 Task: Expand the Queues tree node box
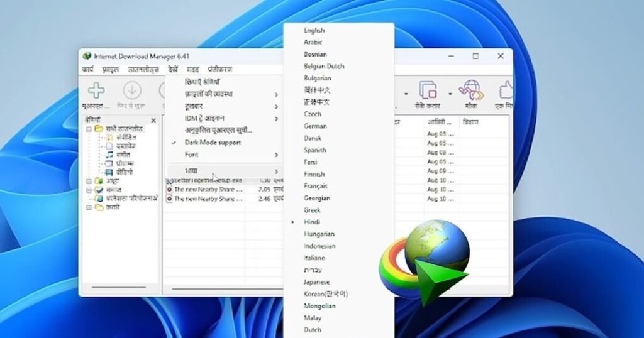89,207
